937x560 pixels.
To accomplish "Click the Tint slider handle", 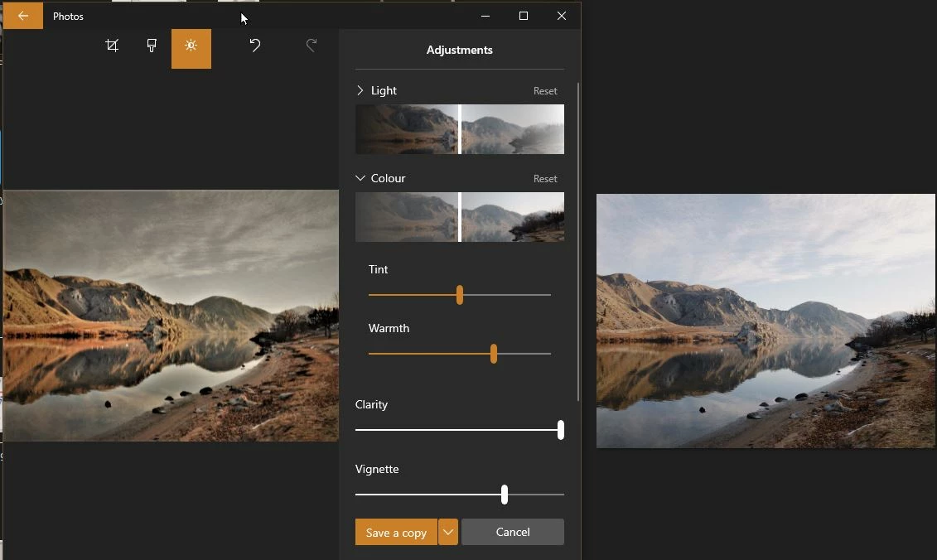I will pos(460,295).
